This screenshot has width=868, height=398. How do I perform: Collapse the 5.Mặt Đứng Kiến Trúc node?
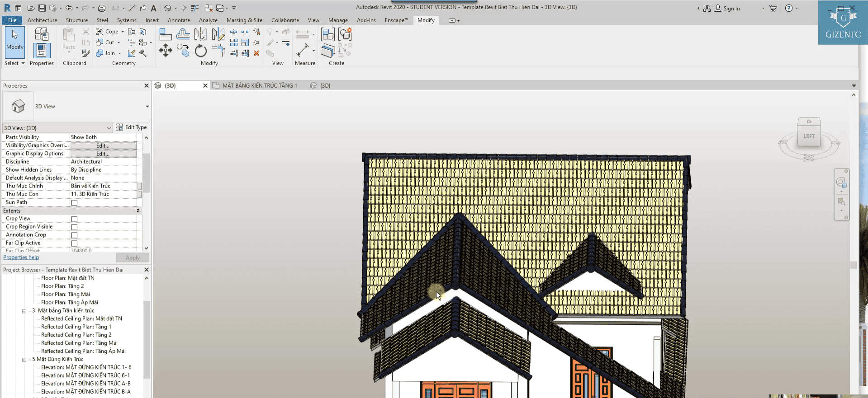[24, 360]
